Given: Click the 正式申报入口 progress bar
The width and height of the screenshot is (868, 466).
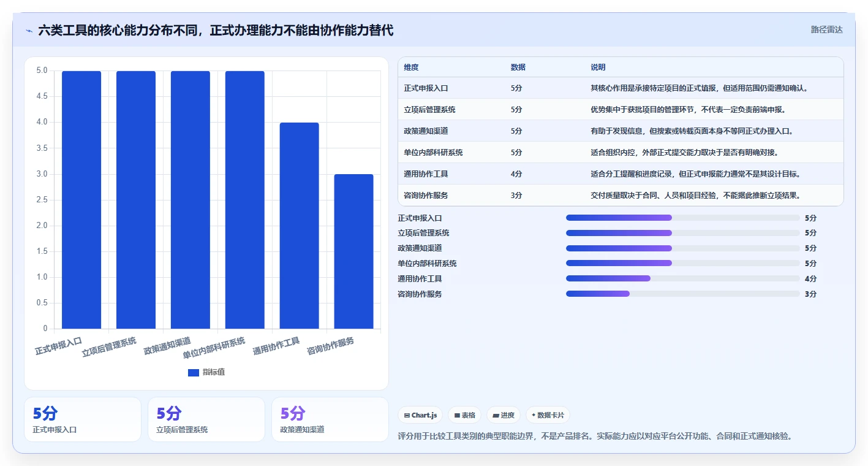Looking at the screenshot, I should click(x=683, y=218).
